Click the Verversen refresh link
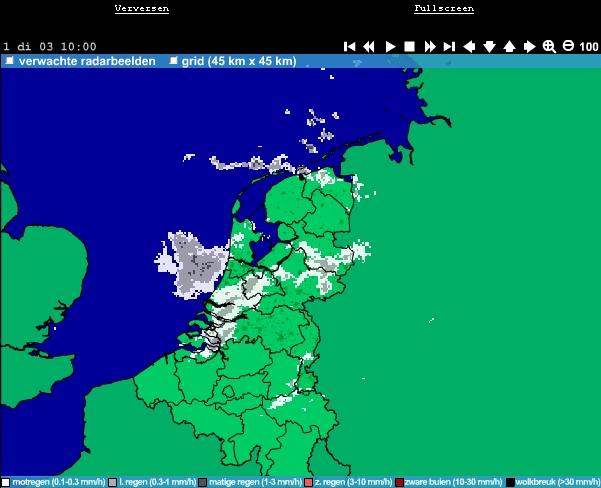The width and height of the screenshot is (601, 488). coord(142,8)
